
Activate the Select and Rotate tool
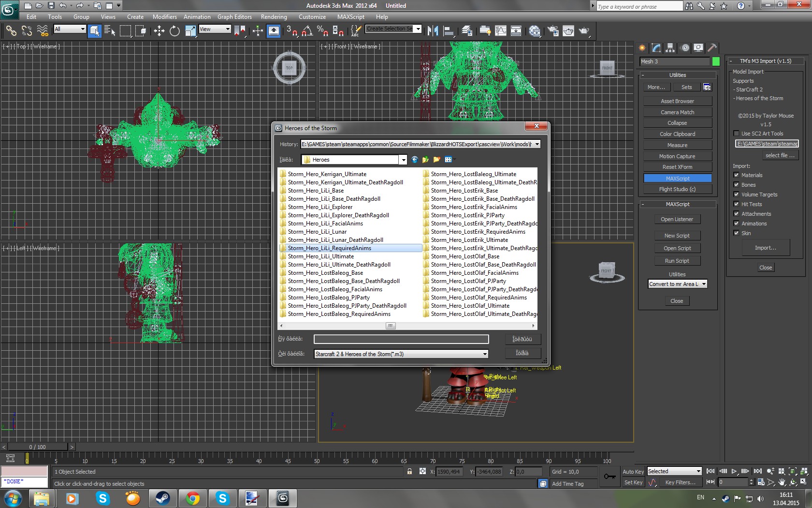pyautogui.click(x=174, y=31)
